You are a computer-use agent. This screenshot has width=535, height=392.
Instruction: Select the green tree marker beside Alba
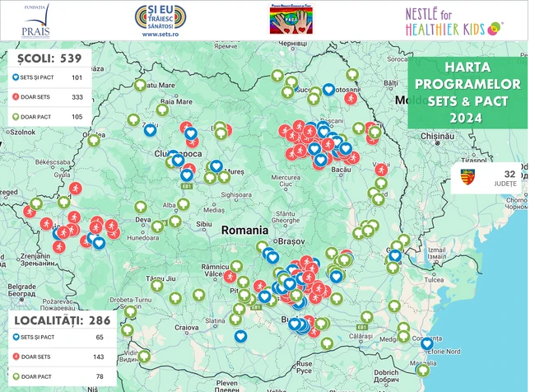(x=184, y=204)
